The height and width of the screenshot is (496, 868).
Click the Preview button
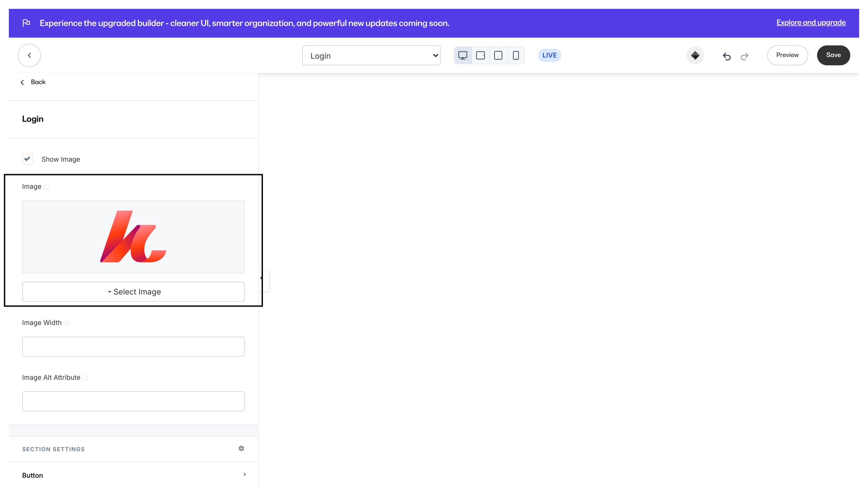[787, 55]
